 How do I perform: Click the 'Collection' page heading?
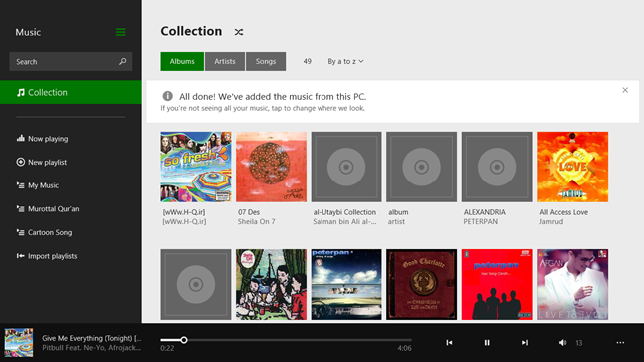191,31
